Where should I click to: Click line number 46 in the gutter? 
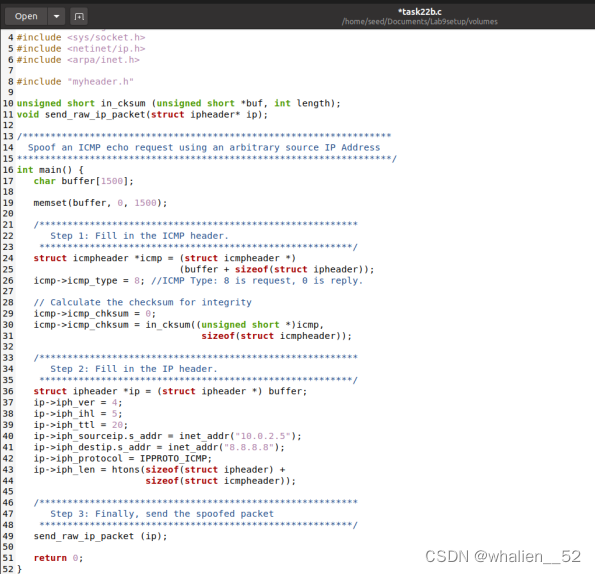point(8,503)
